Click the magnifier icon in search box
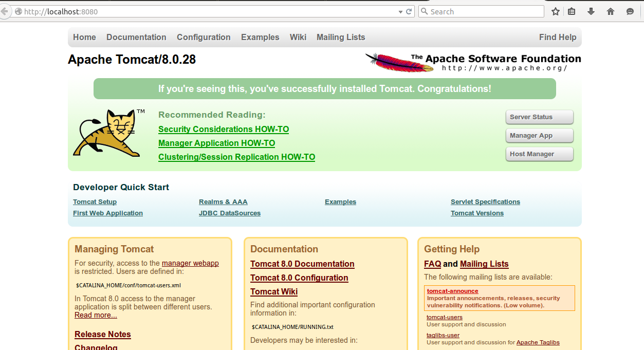 tap(425, 11)
